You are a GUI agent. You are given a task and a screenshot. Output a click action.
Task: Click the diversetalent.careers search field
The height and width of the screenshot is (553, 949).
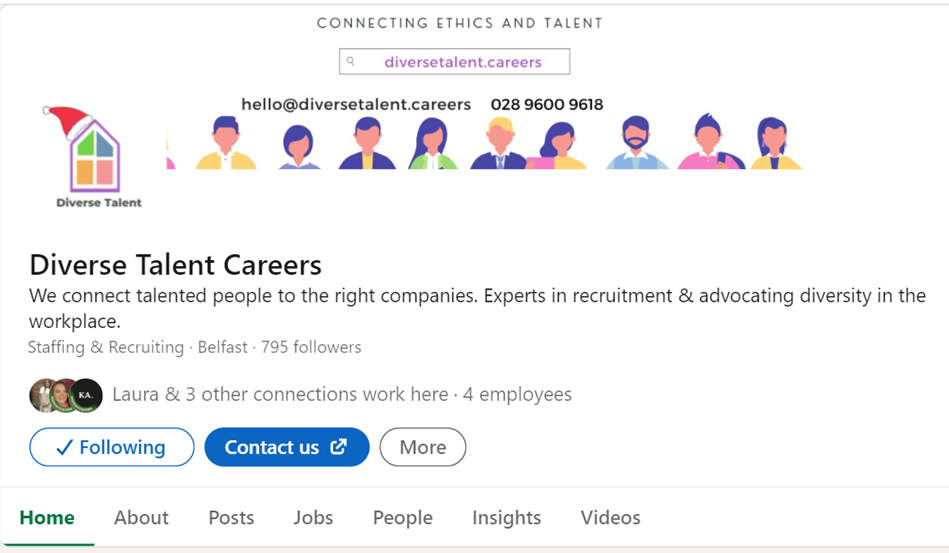[455, 61]
